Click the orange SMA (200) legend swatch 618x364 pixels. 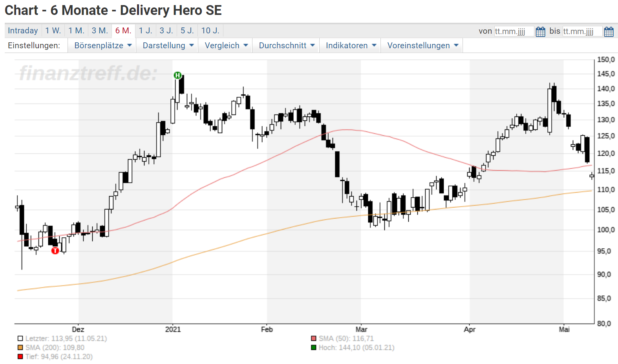[x=20, y=348]
